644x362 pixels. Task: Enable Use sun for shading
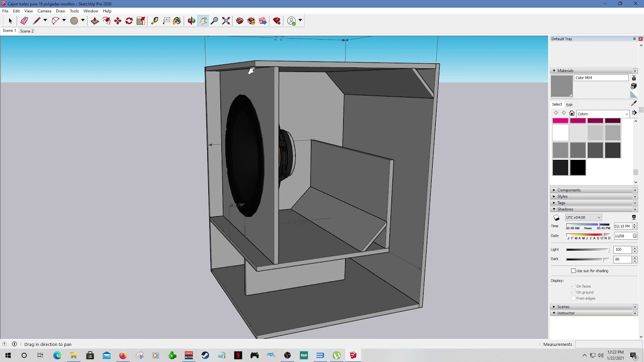point(573,270)
